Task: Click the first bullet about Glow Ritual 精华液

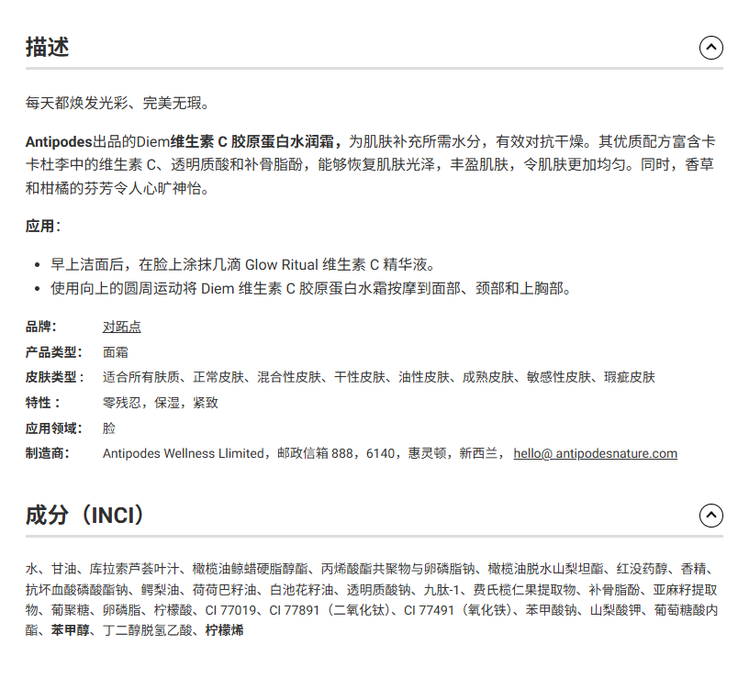Action: [241, 264]
